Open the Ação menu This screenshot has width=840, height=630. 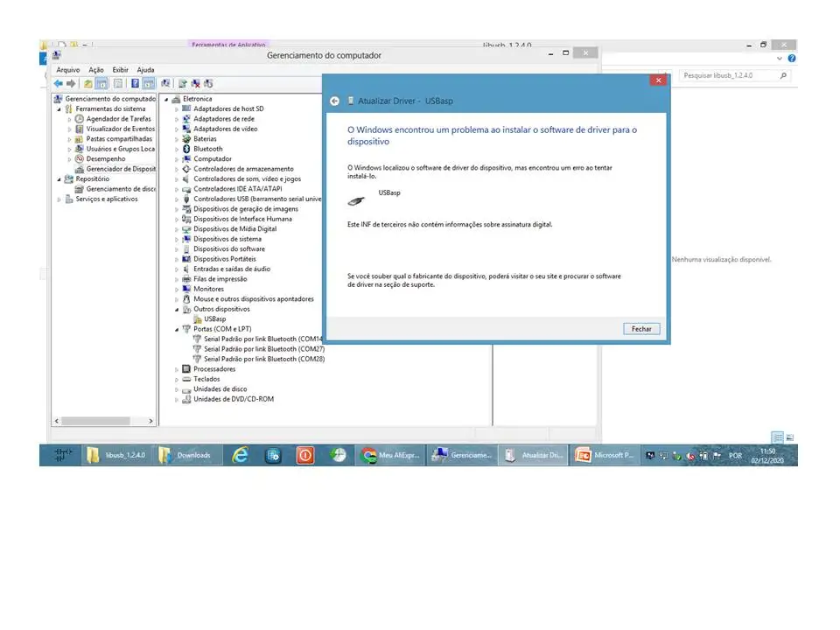point(96,70)
